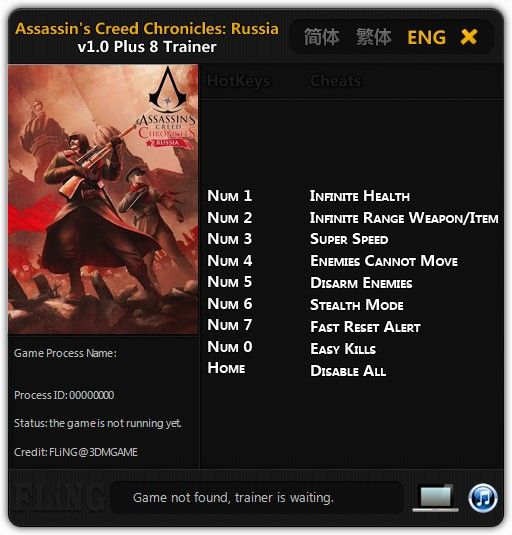Switch language to Simplified Chinese 简体

click(x=321, y=37)
